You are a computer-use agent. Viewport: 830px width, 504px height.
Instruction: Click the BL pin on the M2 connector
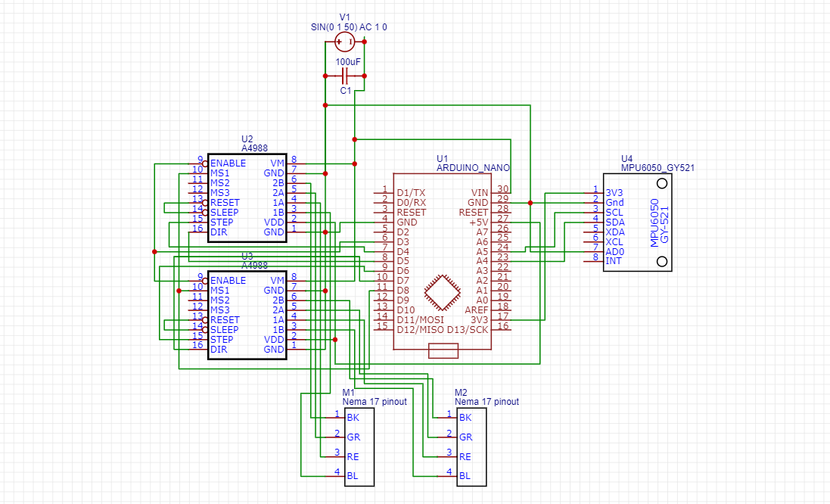pos(465,476)
